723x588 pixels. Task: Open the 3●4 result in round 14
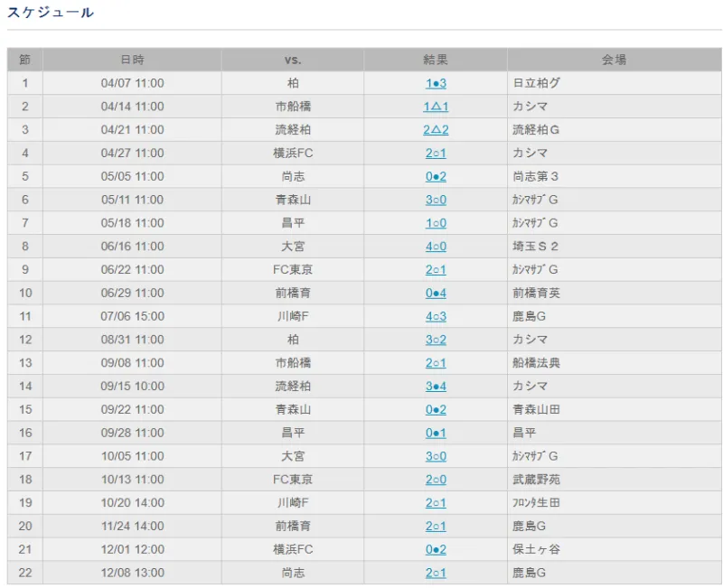[436, 387]
